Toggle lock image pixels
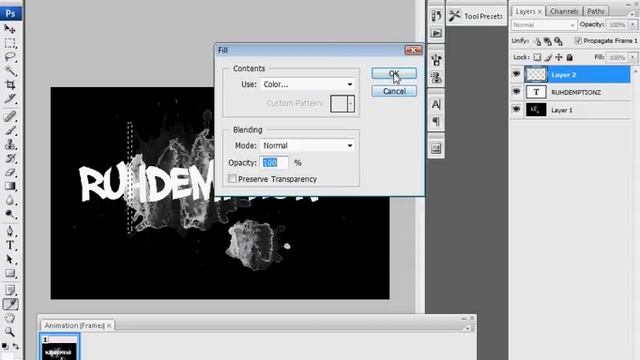This screenshot has width=640, height=360. click(x=548, y=57)
